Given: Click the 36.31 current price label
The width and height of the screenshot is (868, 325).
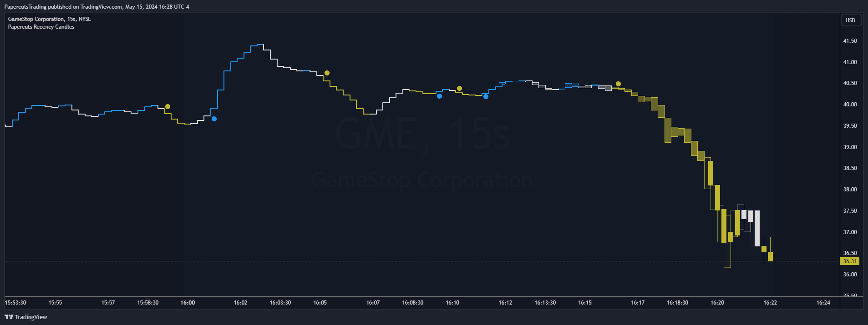Looking at the screenshot, I should tap(849, 261).
